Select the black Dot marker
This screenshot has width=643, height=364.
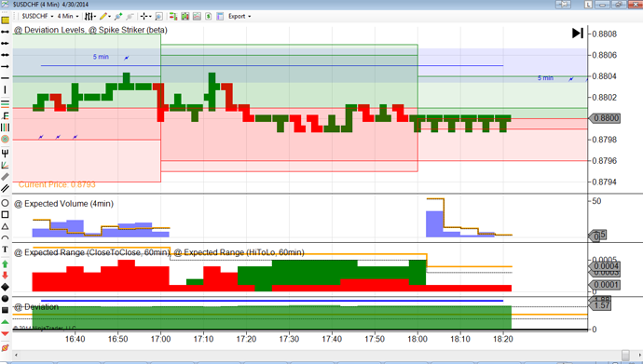click(5, 299)
